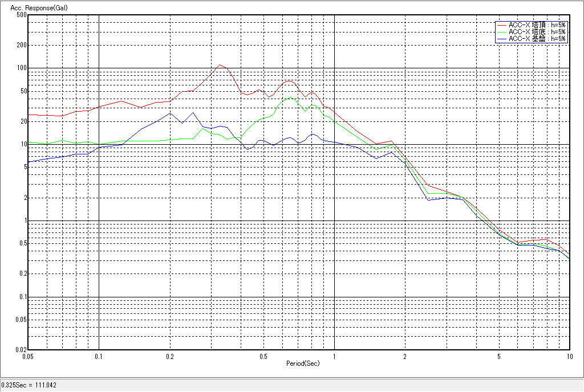This screenshot has height=392, width=584.
Task: Click the 0.5 label on the period axis
Action: pyautogui.click(x=263, y=357)
